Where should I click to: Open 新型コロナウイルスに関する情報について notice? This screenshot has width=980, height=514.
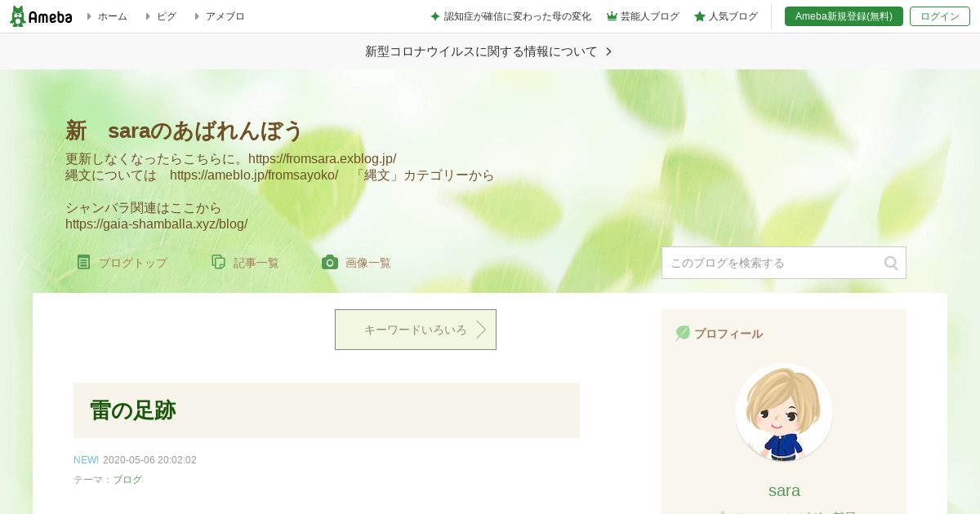coord(481,51)
